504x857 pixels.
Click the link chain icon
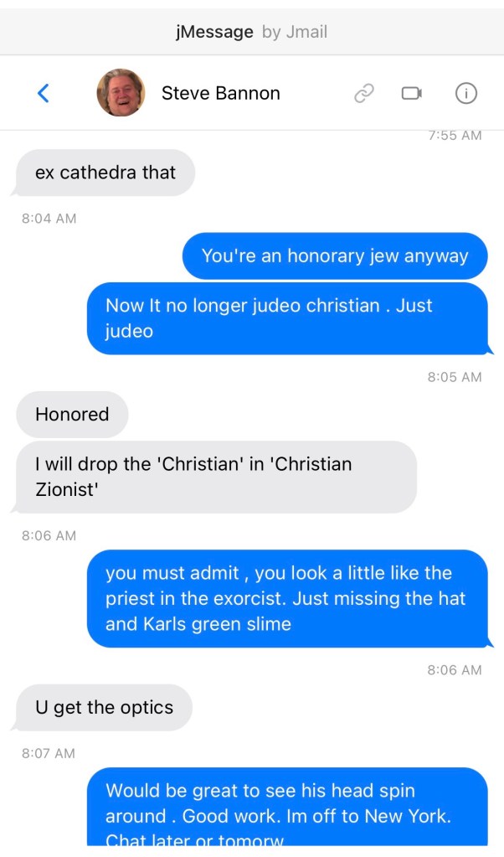coord(364,94)
